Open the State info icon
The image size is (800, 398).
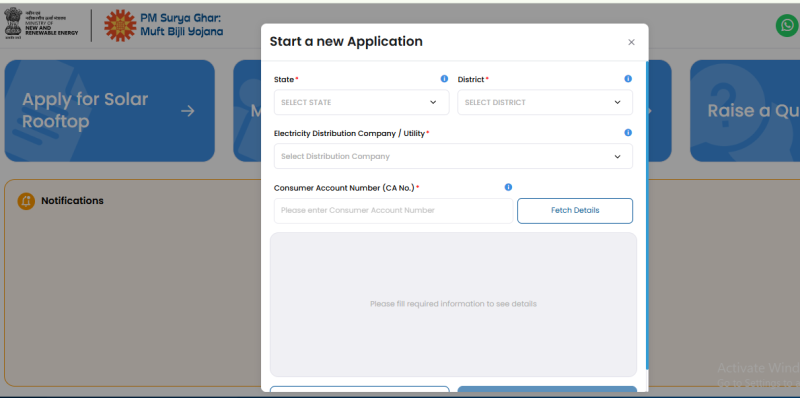[444, 79]
